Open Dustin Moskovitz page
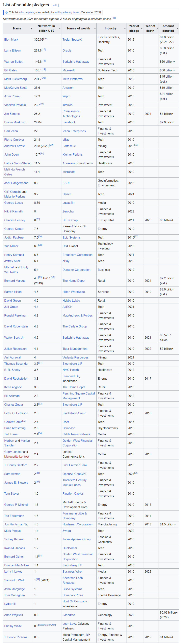 click(15, 122)
